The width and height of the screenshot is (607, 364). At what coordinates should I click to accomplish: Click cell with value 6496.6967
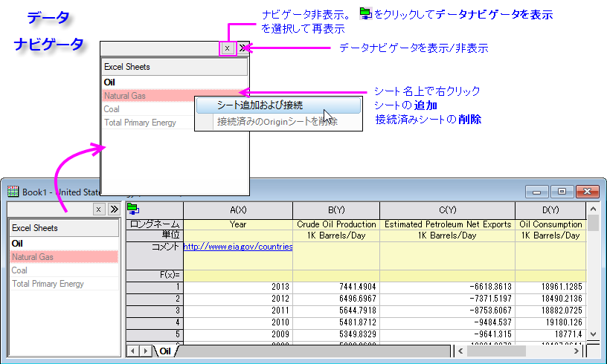click(x=336, y=299)
